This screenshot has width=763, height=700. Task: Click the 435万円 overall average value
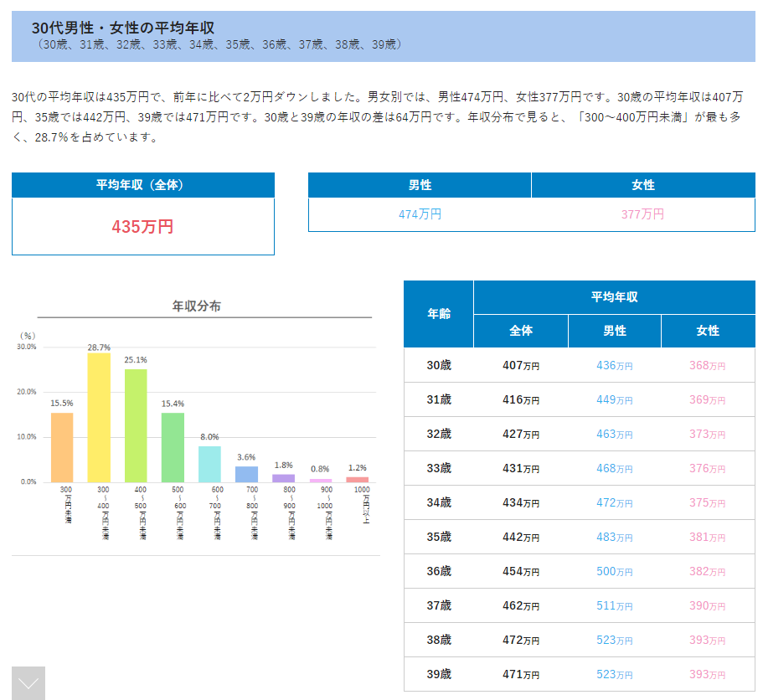[142, 227]
